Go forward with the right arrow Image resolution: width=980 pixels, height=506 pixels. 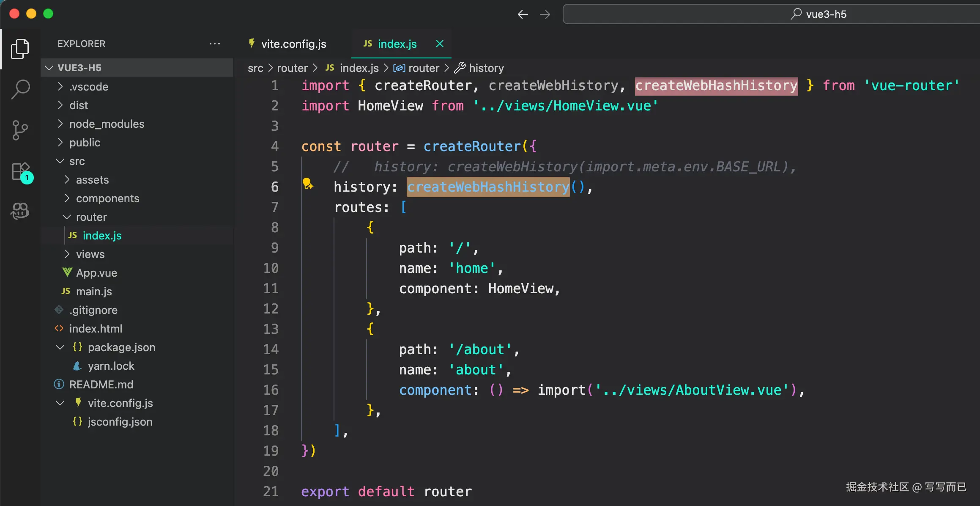[x=545, y=14]
